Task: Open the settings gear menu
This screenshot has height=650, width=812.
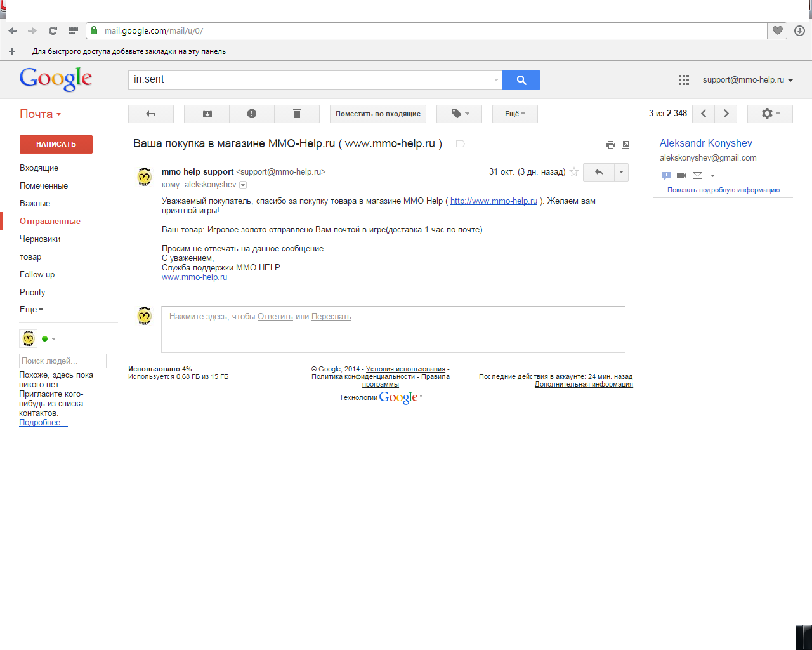Action: point(770,114)
